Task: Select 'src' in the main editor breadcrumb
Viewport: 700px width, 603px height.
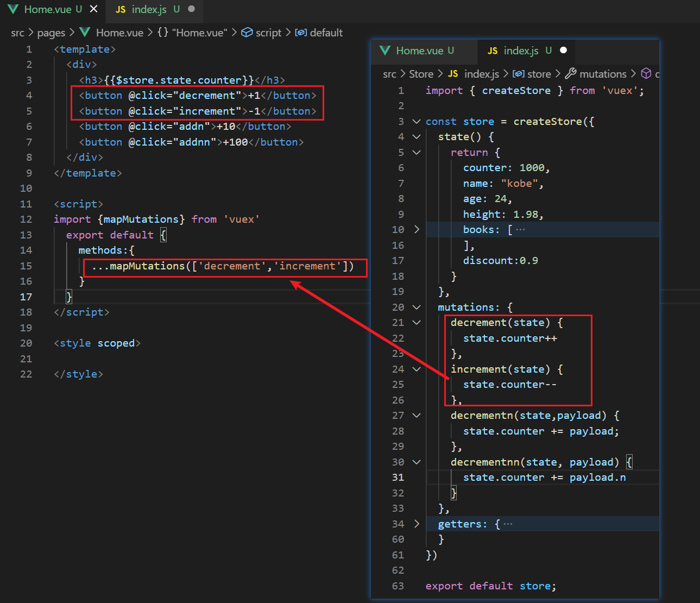Action: pos(17,33)
